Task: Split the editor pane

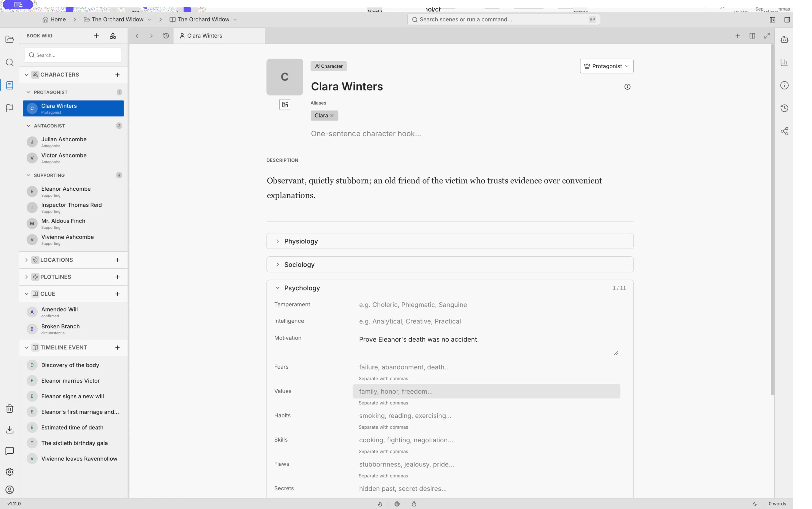Action: (x=752, y=36)
